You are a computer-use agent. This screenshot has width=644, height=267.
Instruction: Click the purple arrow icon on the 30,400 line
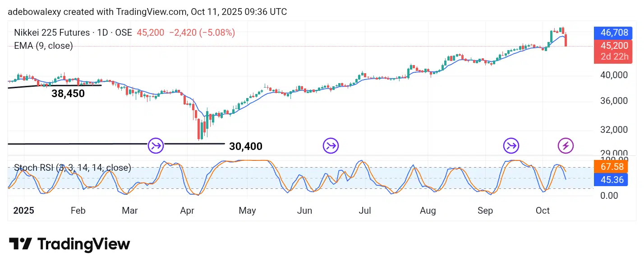pyautogui.click(x=156, y=145)
